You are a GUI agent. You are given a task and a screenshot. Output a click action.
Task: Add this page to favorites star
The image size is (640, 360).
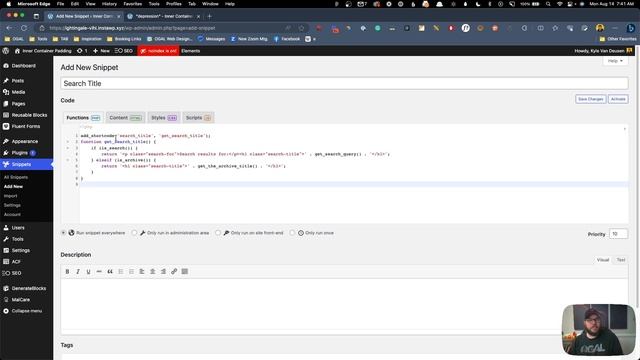click(302, 28)
